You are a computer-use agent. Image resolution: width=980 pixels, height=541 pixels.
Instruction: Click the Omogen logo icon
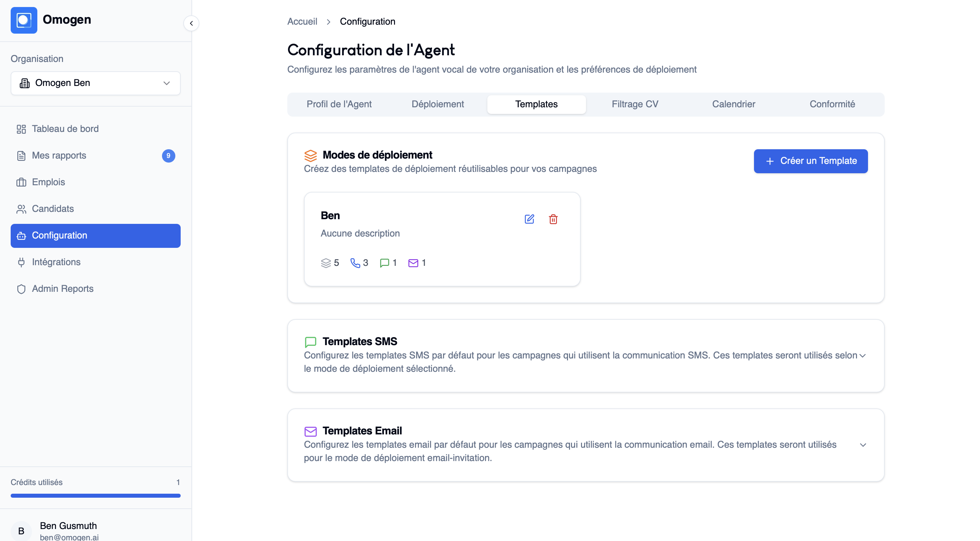[x=24, y=20]
